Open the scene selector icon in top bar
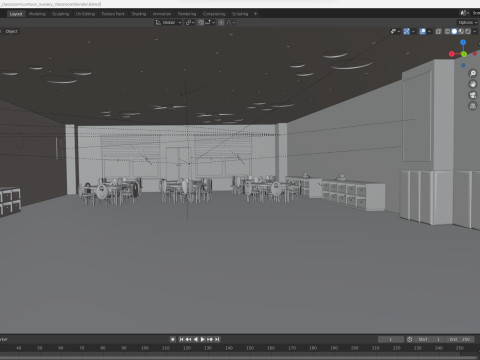The height and width of the screenshot is (360, 480). [x=464, y=13]
